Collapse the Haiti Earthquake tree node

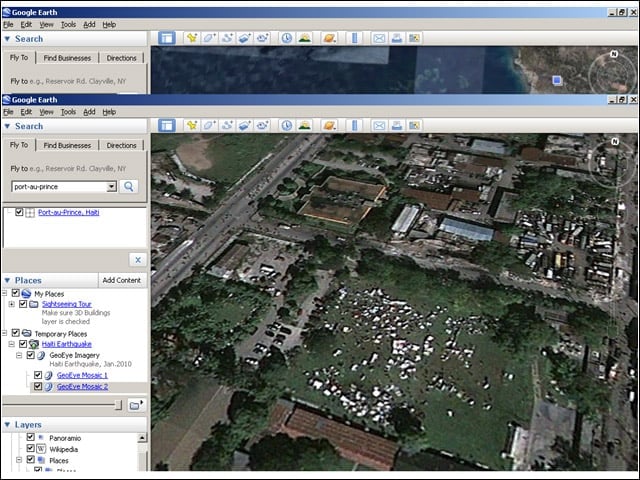tap(11, 344)
